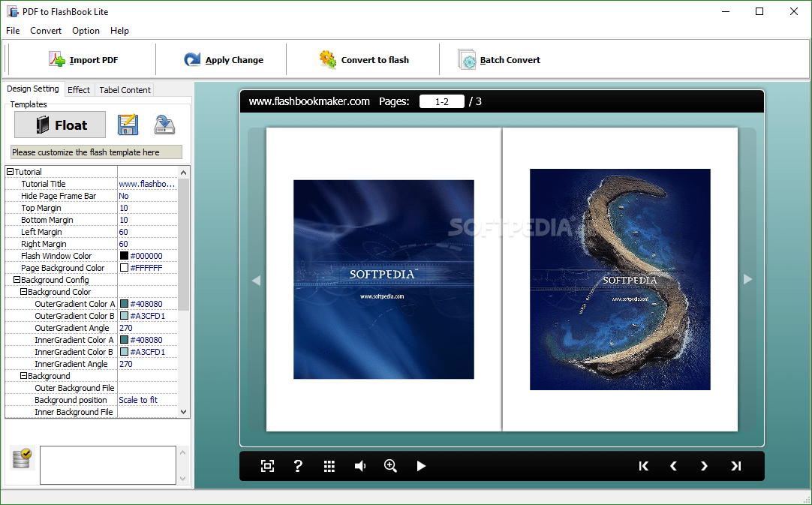This screenshot has width=812, height=505.
Task: Click the InnerGradient Angle value 270
Action: click(126, 364)
